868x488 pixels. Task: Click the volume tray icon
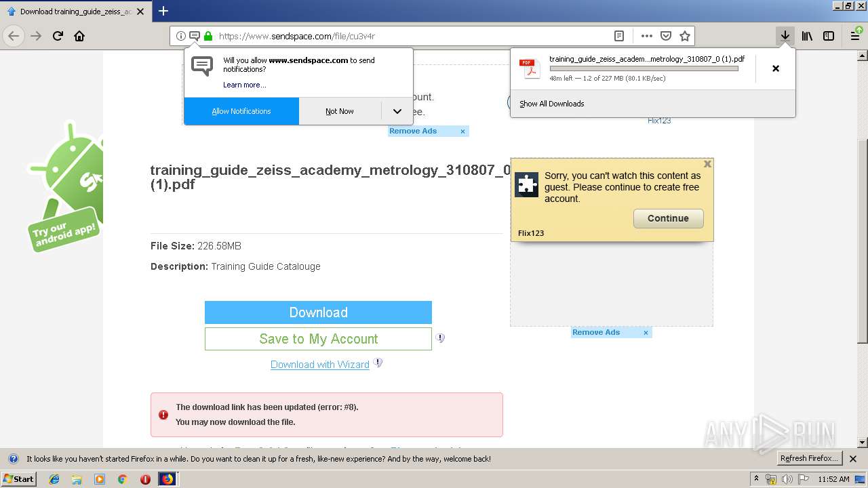pos(787,479)
